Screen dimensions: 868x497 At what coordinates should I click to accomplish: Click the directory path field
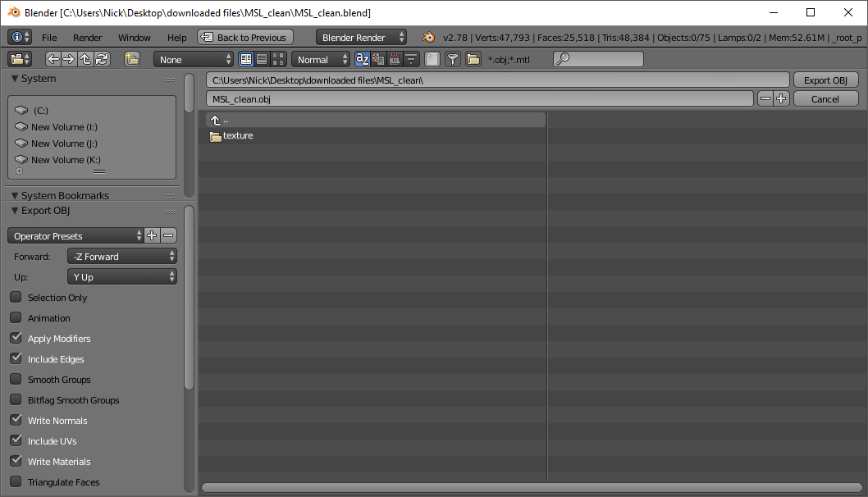click(497, 80)
